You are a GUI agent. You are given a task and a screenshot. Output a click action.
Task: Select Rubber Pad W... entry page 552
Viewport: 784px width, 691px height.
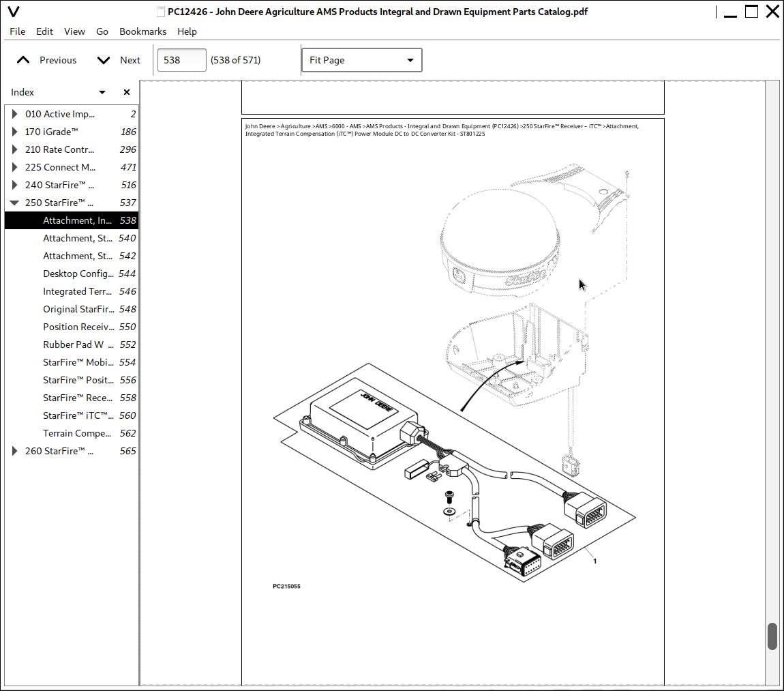(x=72, y=344)
